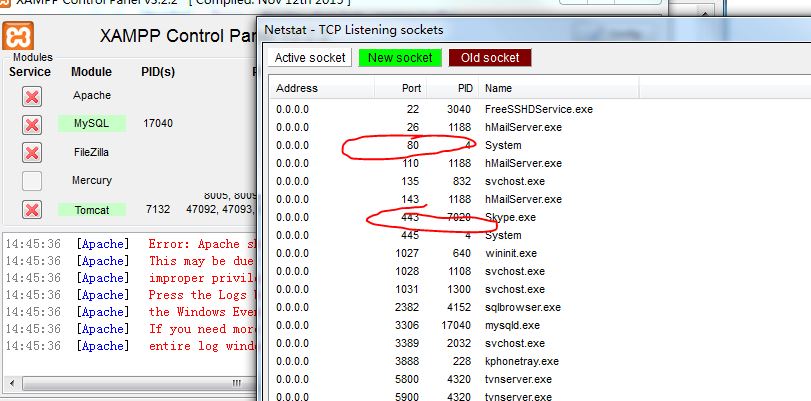Click the XAMPP log horizontal scrollbar thumb

pos(140,383)
